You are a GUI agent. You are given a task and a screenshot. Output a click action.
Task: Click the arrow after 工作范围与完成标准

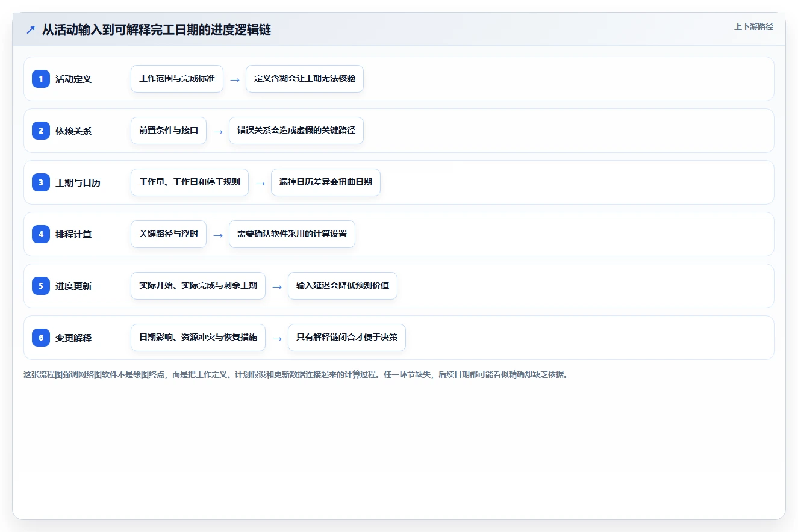(x=235, y=79)
